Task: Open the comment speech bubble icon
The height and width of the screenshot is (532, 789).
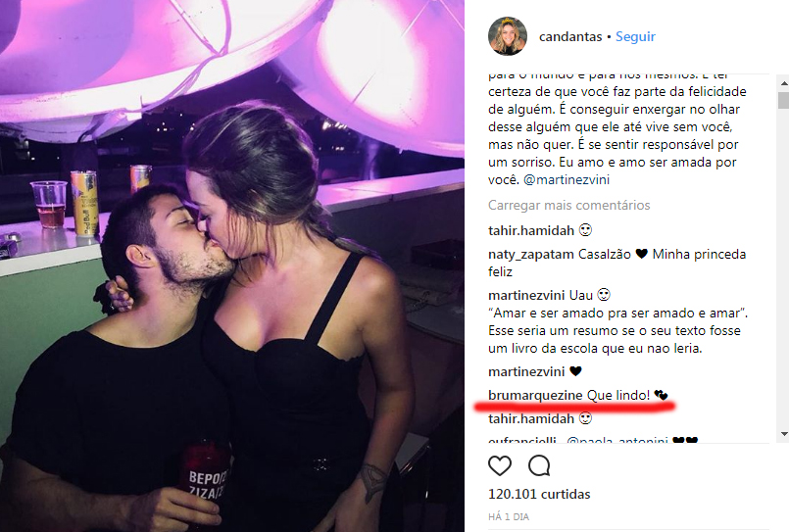Action: (x=539, y=466)
